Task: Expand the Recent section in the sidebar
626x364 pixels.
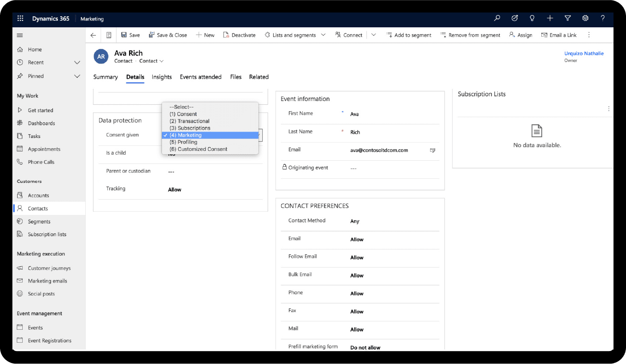Action: pyautogui.click(x=77, y=62)
